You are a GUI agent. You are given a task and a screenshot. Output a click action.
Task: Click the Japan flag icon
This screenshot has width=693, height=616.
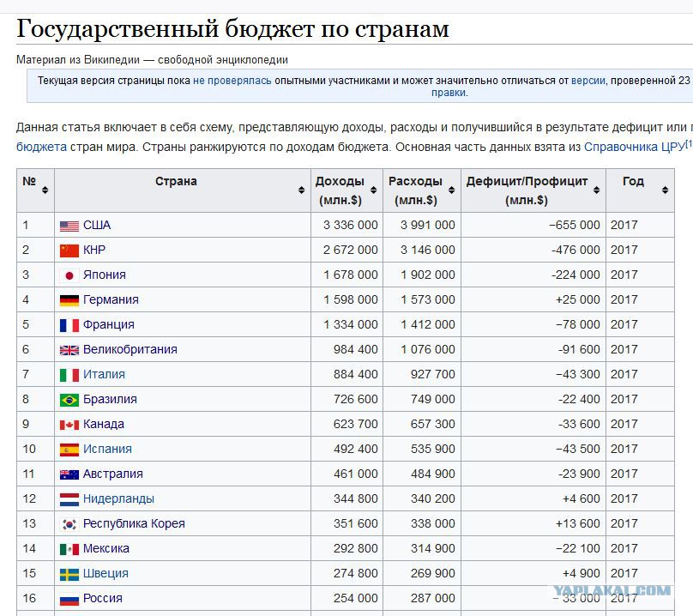click(x=69, y=275)
